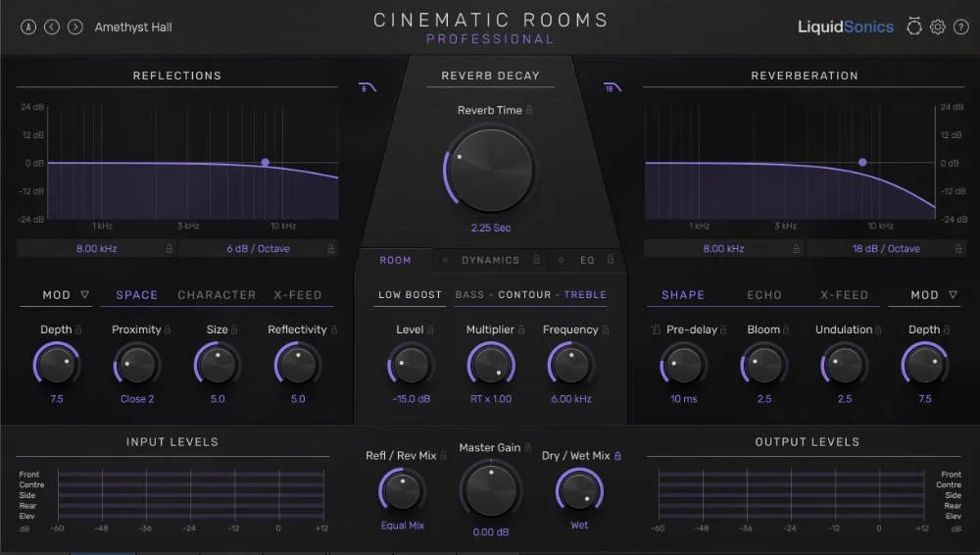Screen dimensions: 980x555
Task: Open the reflections 6 dB / Octave selector
Action: (258, 248)
